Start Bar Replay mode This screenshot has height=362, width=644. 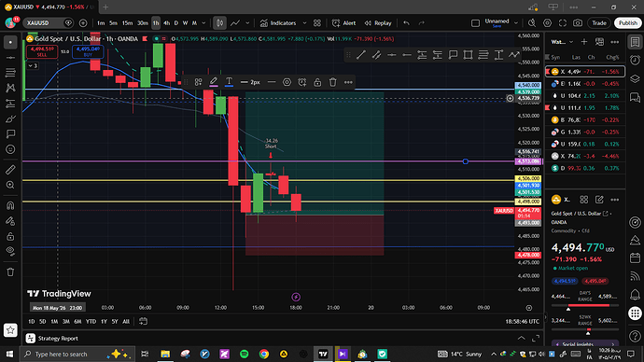378,23
